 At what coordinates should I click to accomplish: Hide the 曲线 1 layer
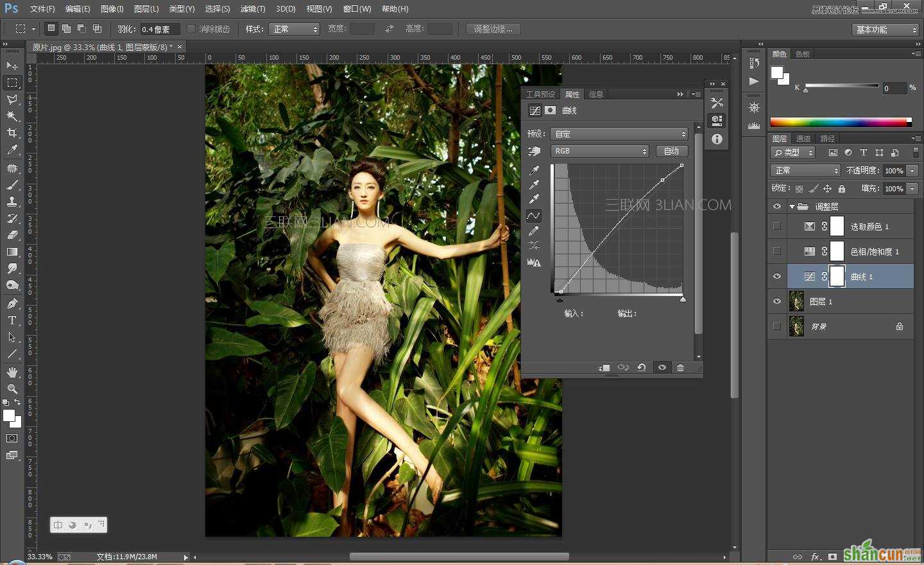[777, 276]
